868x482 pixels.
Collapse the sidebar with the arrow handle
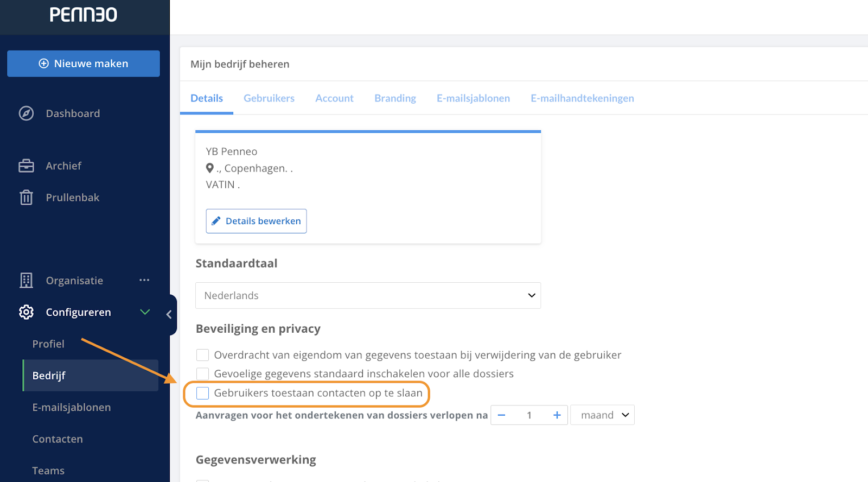pyautogui.click(x=169, y=314)
